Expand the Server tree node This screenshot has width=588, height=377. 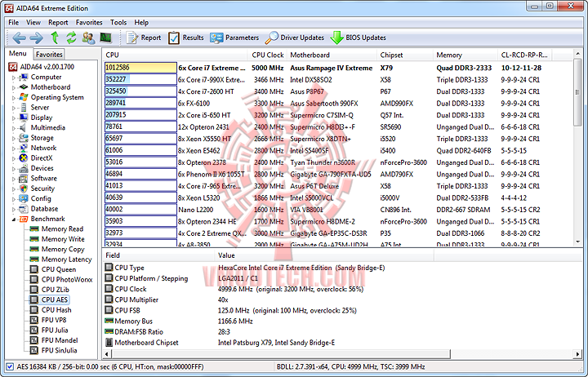(14, 108)
